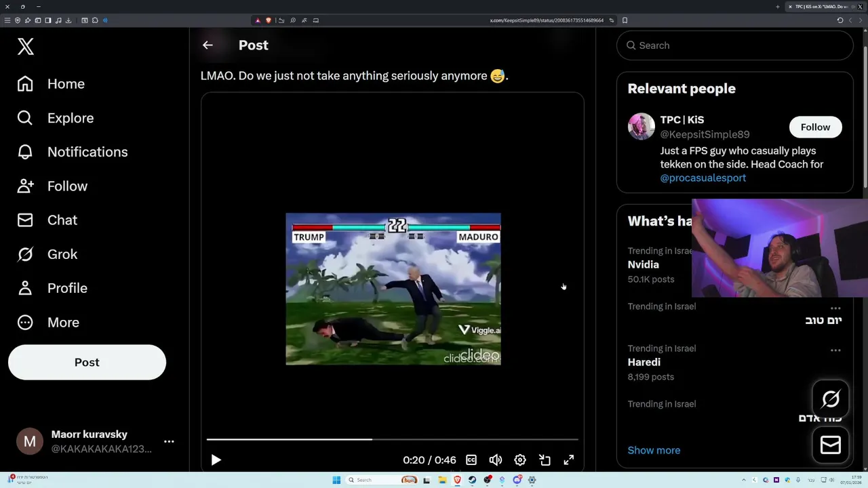Open account menu dots beside Maorr kuravsky
Viewport: 868px width, 488px height.
169,441
